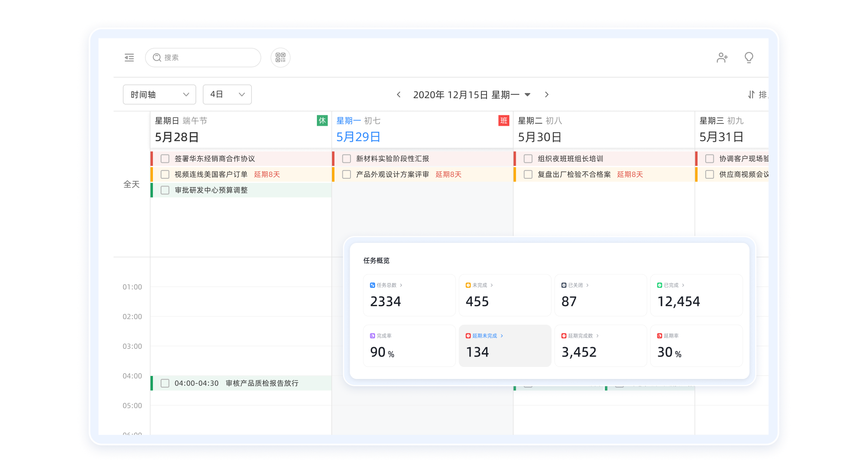The width and height of the screenshot is (868, 472).
Task: Select the red 班 workday badge
Action: [x=504, y=121]
